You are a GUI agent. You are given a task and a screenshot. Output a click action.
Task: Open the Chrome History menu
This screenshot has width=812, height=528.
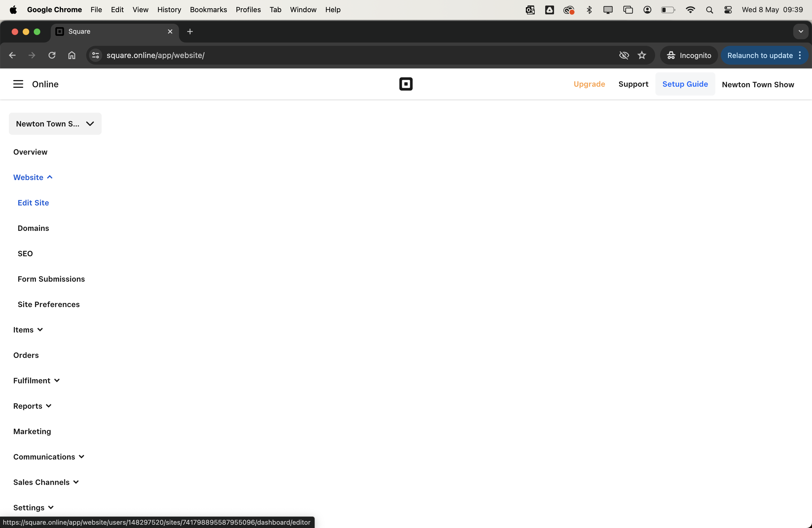tap(169, 10)
